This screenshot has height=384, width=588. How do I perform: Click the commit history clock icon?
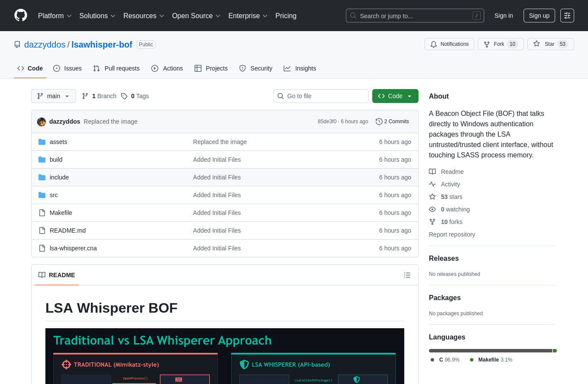click(379, 122)
